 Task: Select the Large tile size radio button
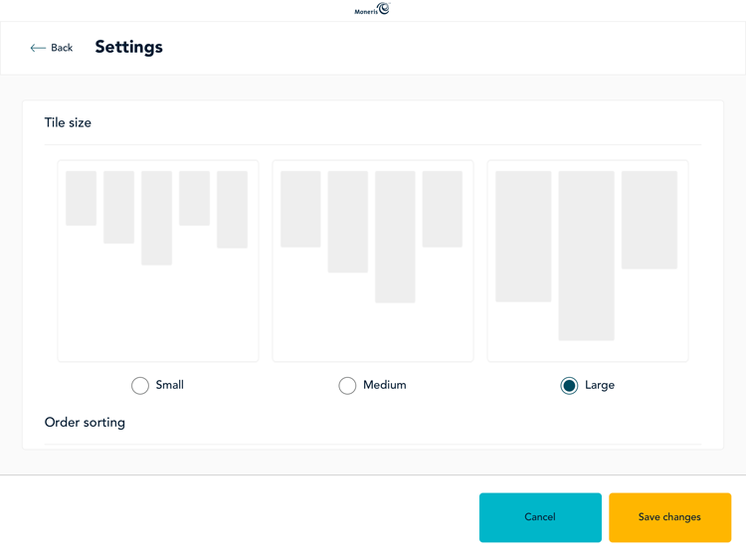[569, 386]
